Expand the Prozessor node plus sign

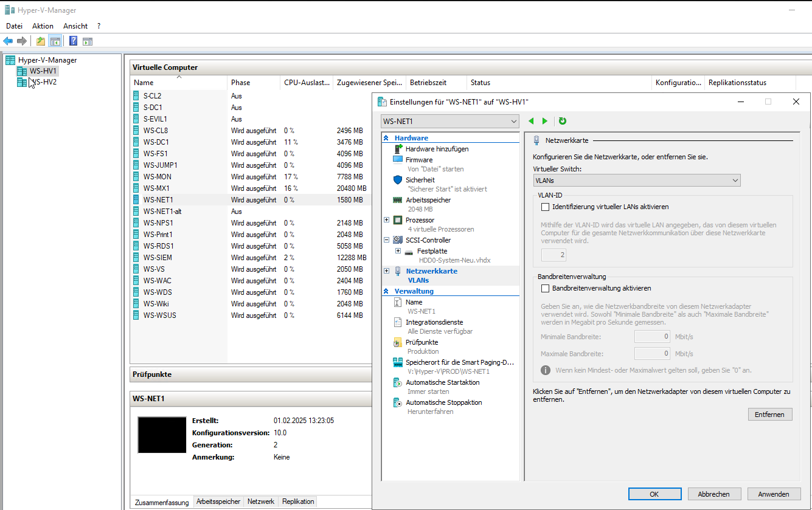tap(387, 220)
